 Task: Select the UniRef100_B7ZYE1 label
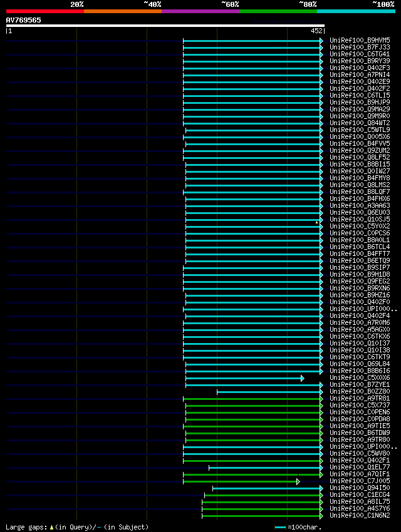click(360, 384)
